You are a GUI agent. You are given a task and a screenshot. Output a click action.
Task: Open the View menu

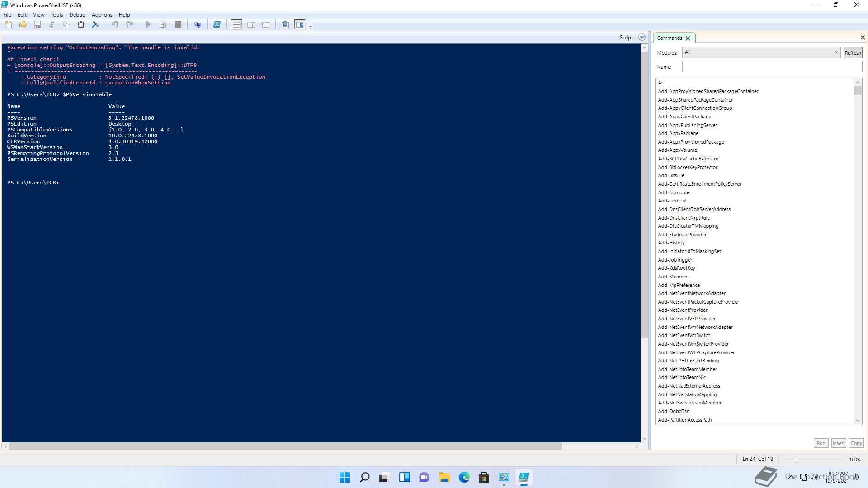tap(39, 15)
